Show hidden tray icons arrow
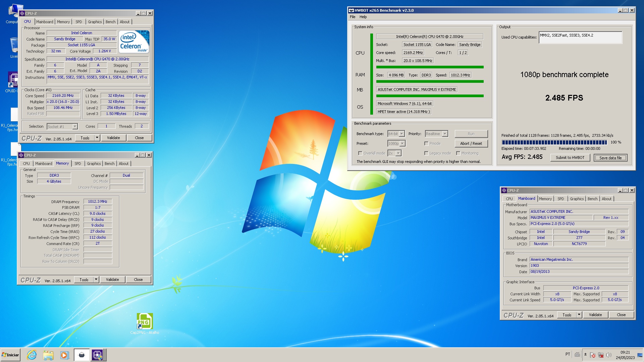Screen dimensions: 644x362 [x=586, y=355]
